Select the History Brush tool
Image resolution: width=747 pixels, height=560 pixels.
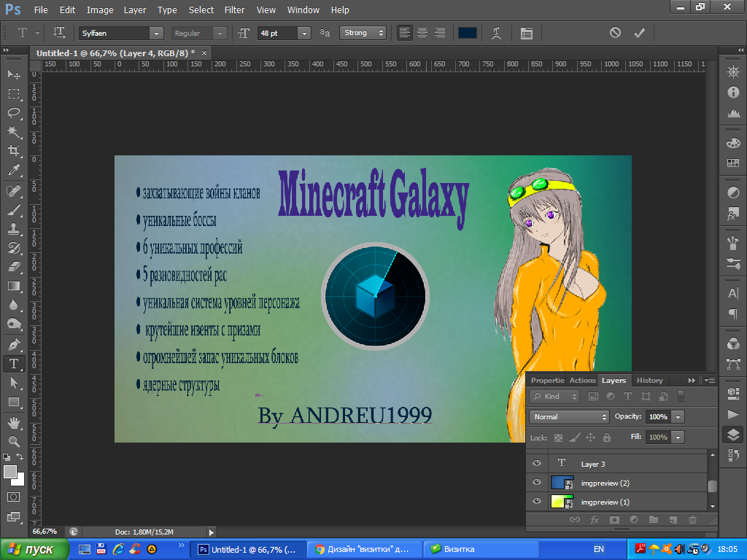[14, 248]
